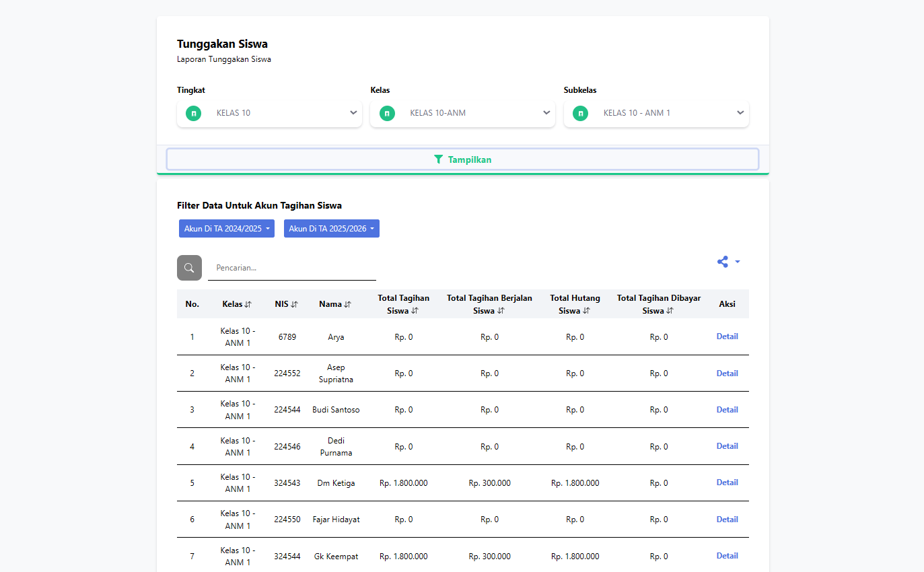Image resolution: width=924 pixels, height=572 pixels.
Task: Click the green Kelas building icon
Action: (387, 114)
